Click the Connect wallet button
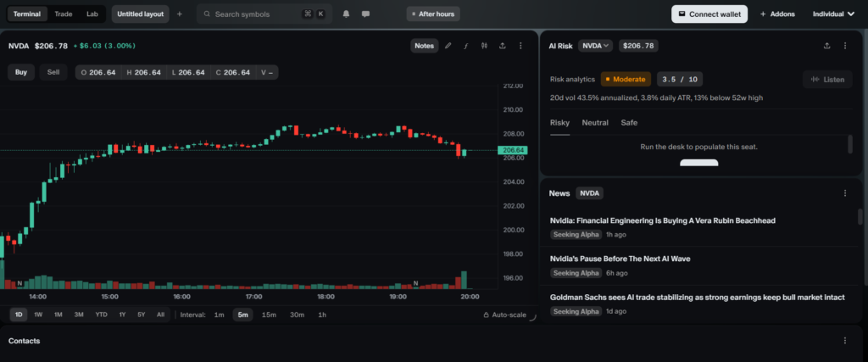 pos(709,14)
